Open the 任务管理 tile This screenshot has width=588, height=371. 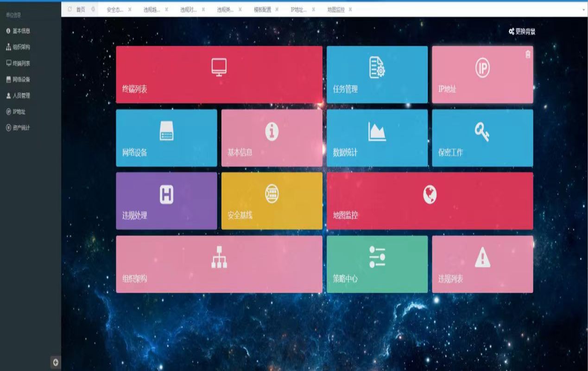377,74
